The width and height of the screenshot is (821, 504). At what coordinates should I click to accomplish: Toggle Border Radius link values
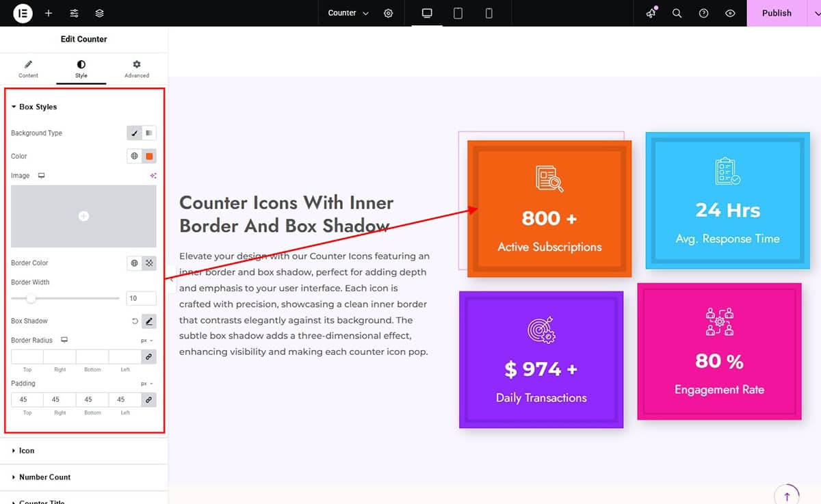pos(148,357)
